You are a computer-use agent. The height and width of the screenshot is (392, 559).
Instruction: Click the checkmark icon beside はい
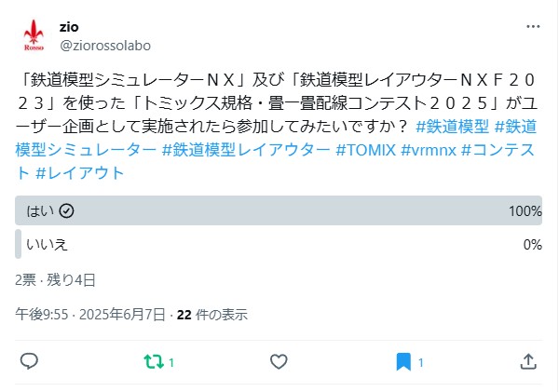(x=66, y=211)
